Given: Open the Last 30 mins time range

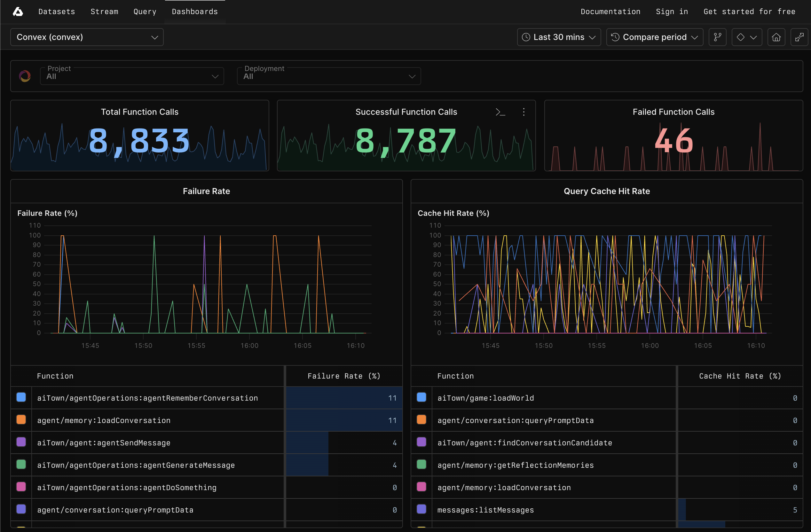Looking at the screenshot, I should point(559,37).
